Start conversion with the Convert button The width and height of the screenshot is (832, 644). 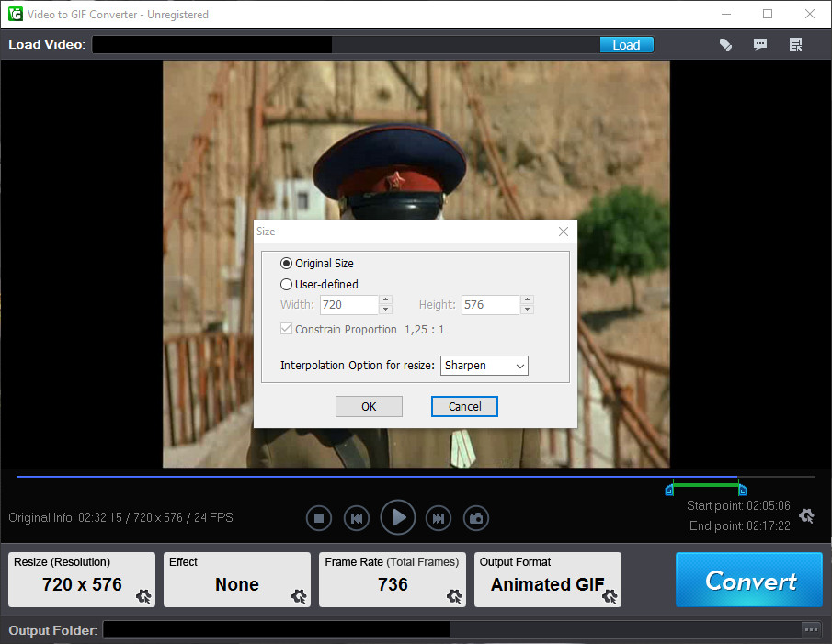pos(749,580)
